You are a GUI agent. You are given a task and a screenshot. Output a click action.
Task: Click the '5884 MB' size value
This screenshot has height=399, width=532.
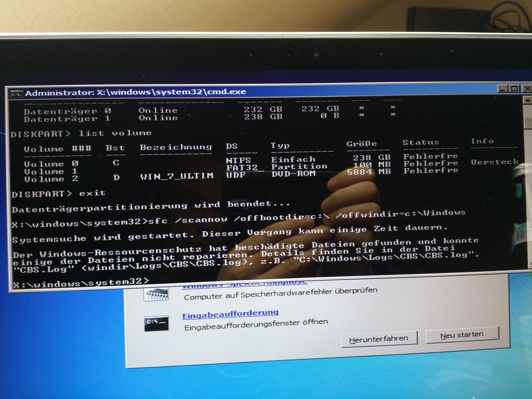[369, 172]
